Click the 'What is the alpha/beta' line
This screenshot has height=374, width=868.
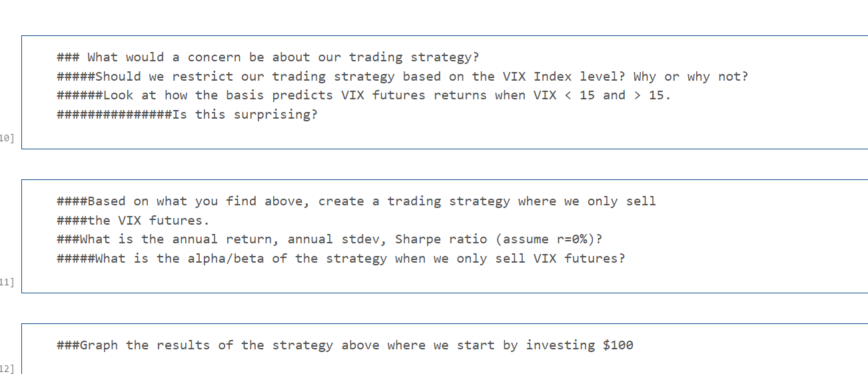tap(342, 258)
